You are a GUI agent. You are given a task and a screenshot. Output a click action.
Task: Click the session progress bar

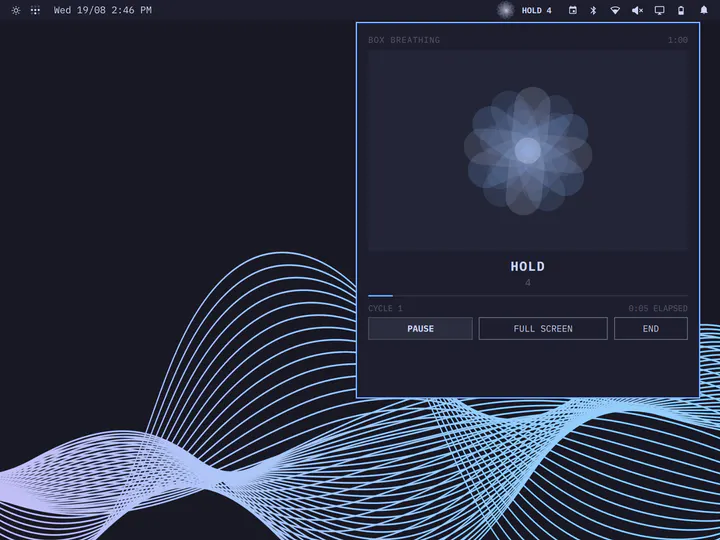[528, 296]
